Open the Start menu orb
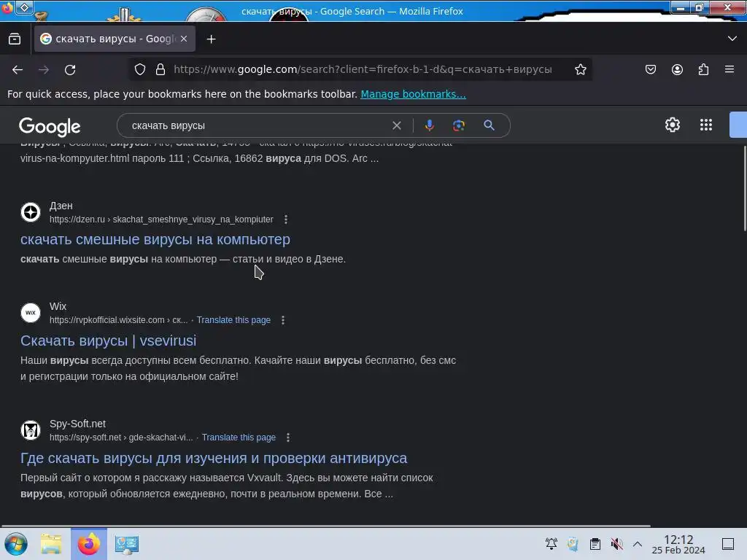The width and height of the screenshot is (747, 560). tap(16, 544)
